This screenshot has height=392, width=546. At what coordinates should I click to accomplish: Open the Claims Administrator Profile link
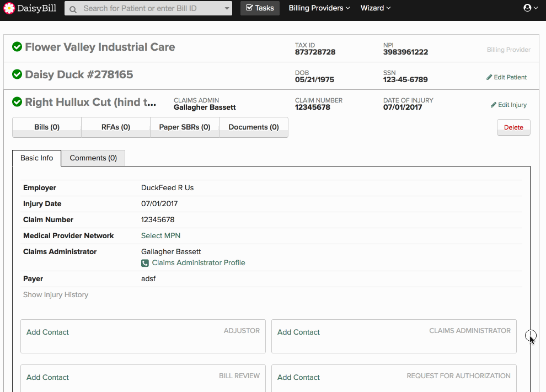pos(199,263)
